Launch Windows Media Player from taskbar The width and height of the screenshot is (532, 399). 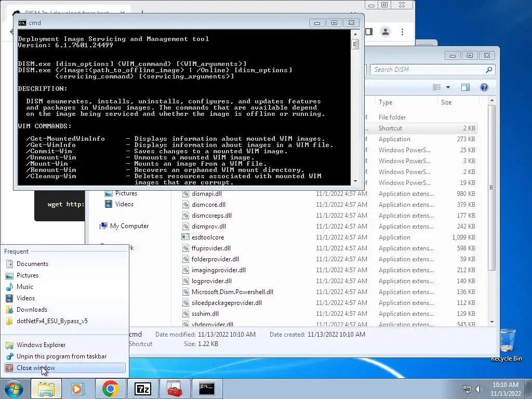tap(78, 389)
